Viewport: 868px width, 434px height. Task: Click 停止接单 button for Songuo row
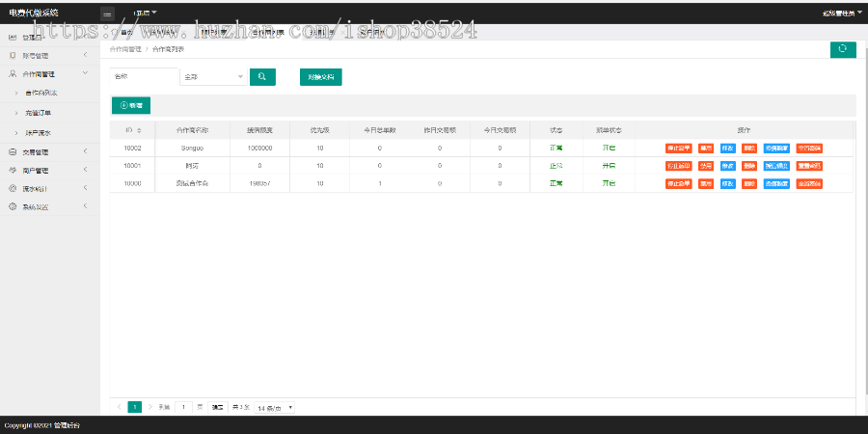[678, 149]
